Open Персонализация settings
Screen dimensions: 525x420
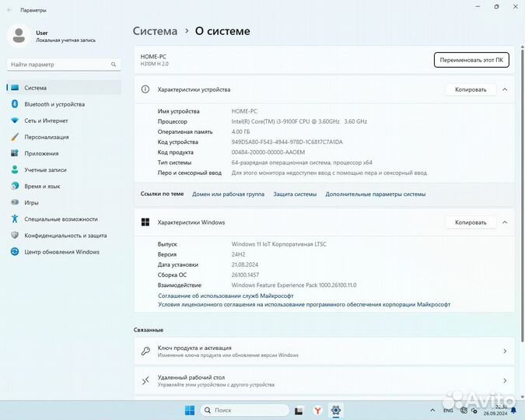pyautogui.click(x=64, y=137)
